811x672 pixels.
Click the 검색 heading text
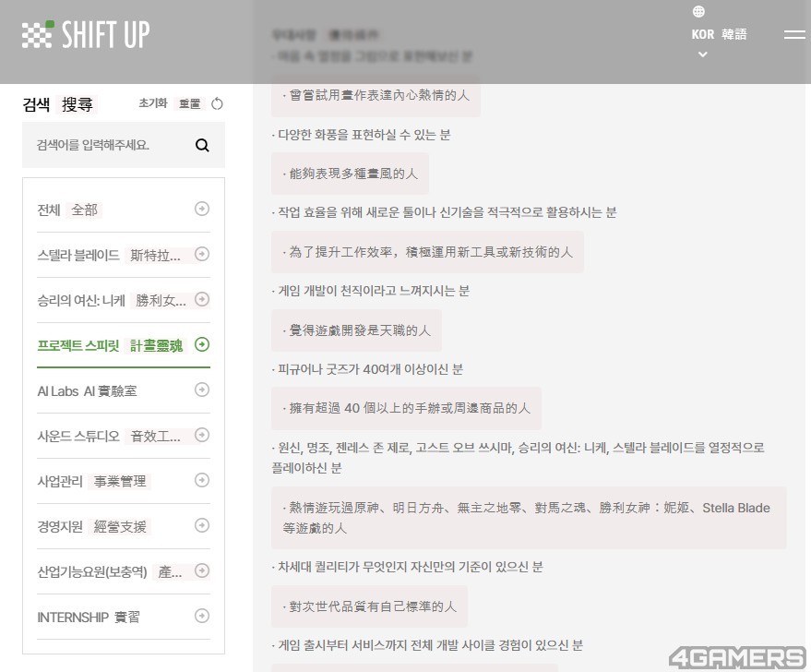tap(36, 104)
